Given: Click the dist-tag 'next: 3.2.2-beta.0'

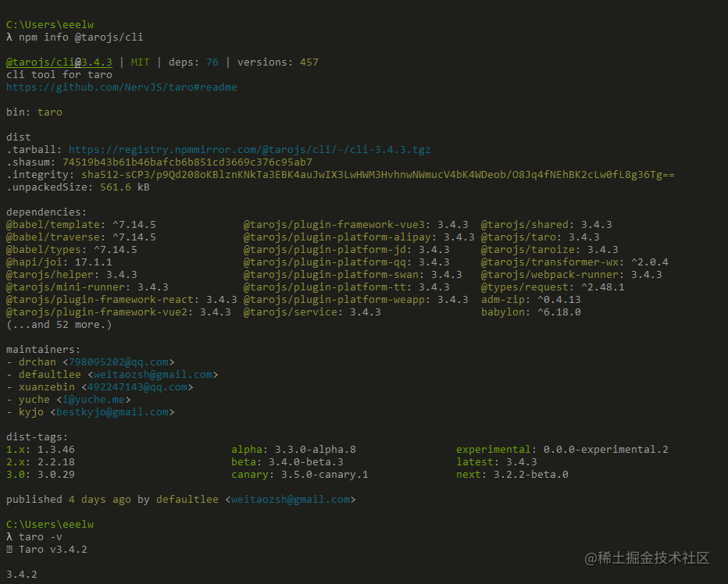Looking at the screenshot, I should tap(512, 475).
